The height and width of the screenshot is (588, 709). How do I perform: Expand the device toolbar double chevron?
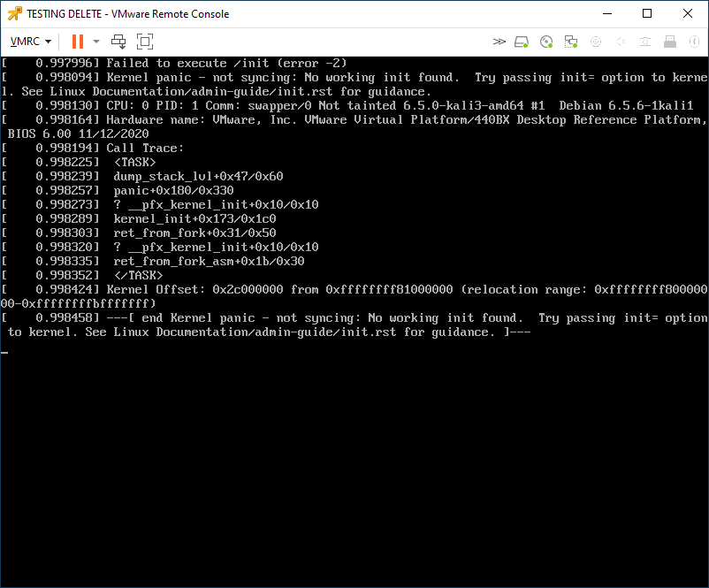499,42
